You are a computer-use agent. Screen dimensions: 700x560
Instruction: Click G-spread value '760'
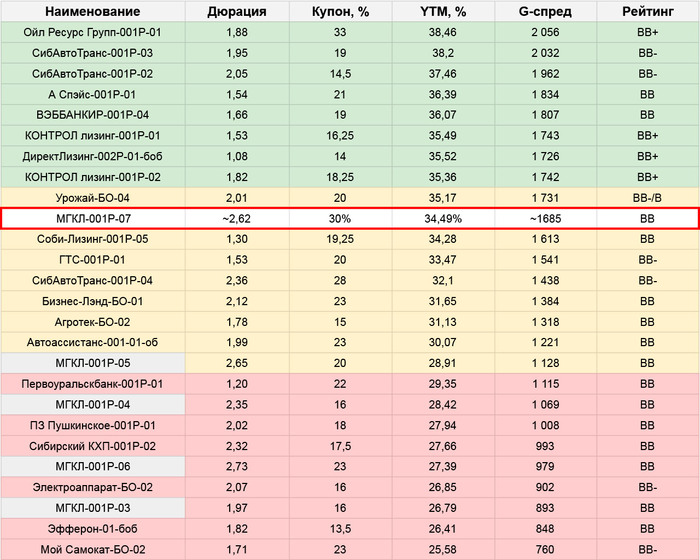(x=546, y=549)
